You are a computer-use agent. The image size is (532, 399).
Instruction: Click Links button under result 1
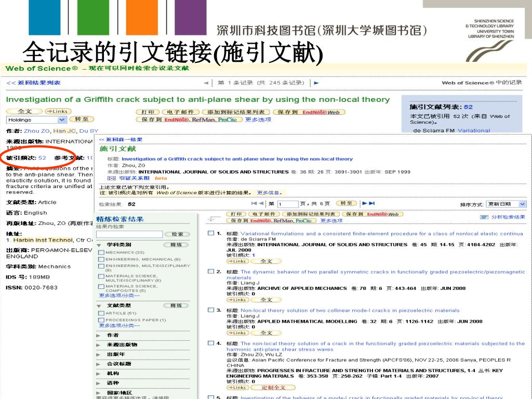pyautogui.click(x=237, y=261)
